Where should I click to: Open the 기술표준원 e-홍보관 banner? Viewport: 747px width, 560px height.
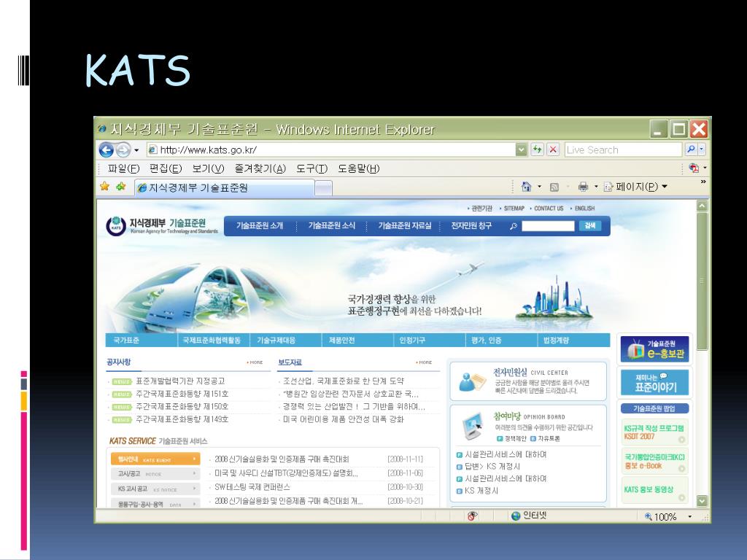tap(654, 349)
